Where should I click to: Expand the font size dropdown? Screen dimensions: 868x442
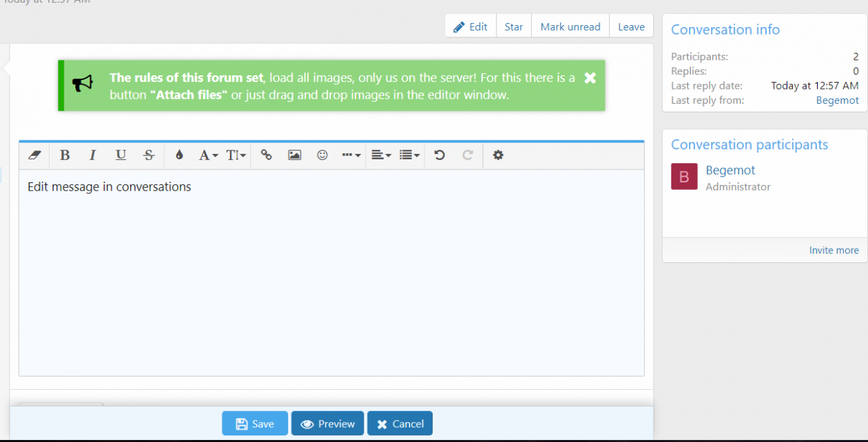[x=235, y=155]
